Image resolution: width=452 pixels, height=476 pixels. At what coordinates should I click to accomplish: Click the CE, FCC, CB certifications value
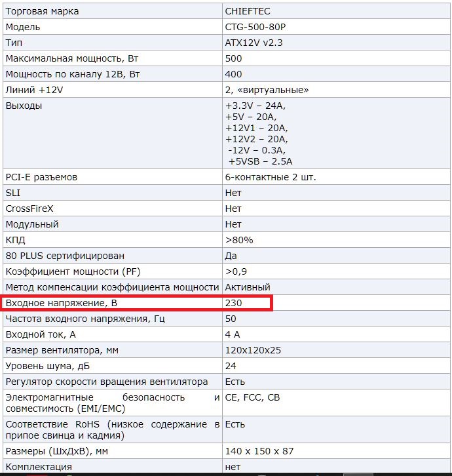coord(252,397)
